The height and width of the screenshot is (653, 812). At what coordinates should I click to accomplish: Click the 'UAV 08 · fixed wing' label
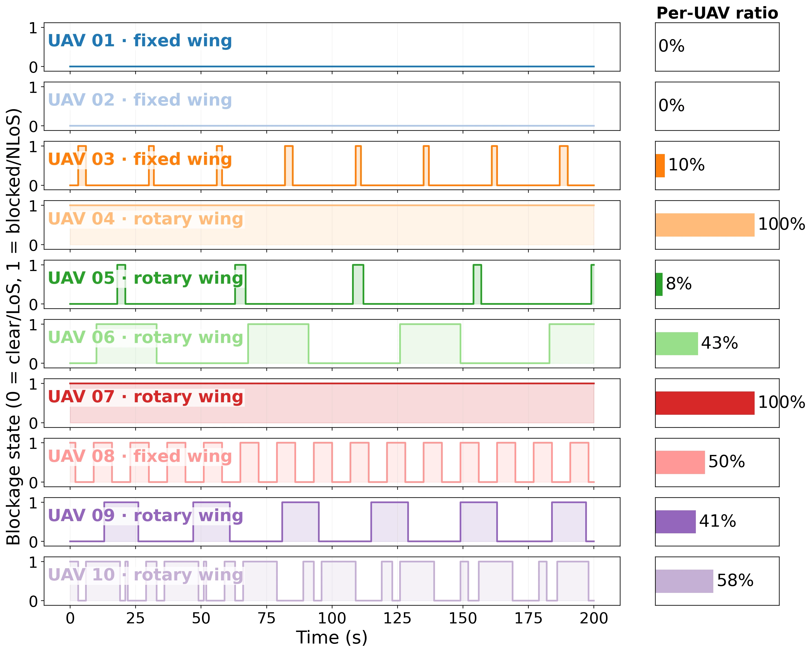(x=140, y=456)
